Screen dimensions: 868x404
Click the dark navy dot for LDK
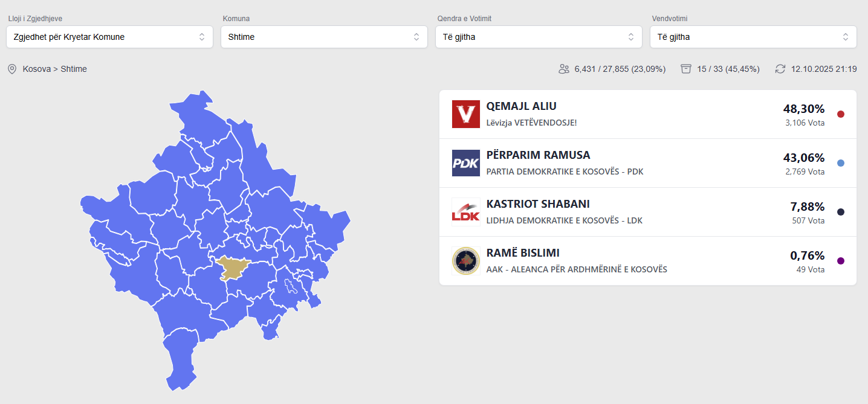[840, 212]
